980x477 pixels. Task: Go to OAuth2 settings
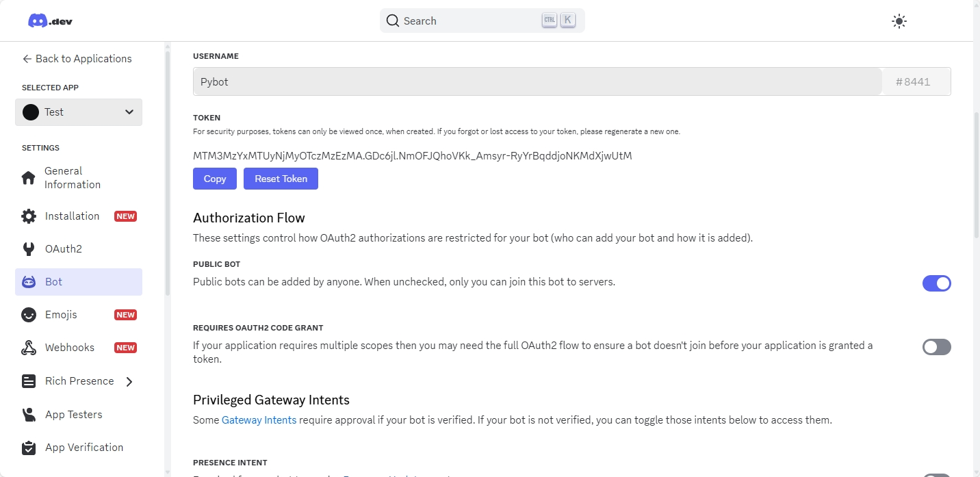(x=79, y=249)
